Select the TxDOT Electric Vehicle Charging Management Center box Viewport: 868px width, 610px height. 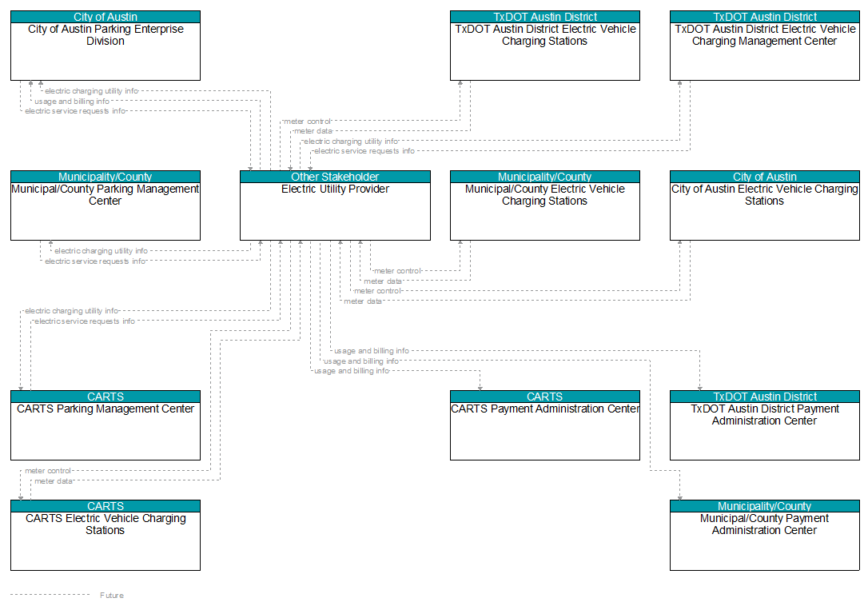tap(764, 46)
